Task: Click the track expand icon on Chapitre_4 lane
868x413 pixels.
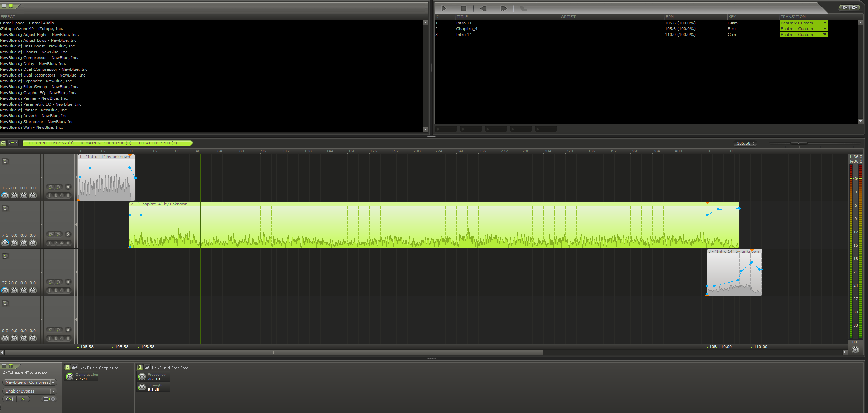Action: 5,208
